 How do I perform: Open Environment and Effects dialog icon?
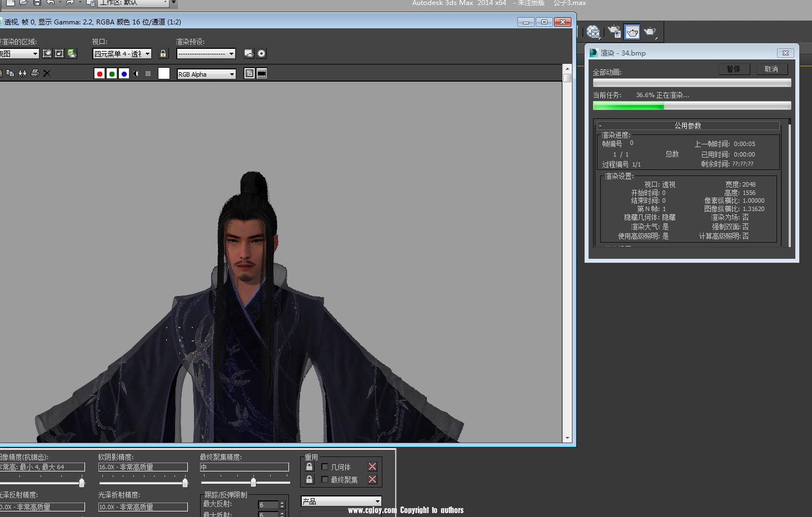(261, 53)
